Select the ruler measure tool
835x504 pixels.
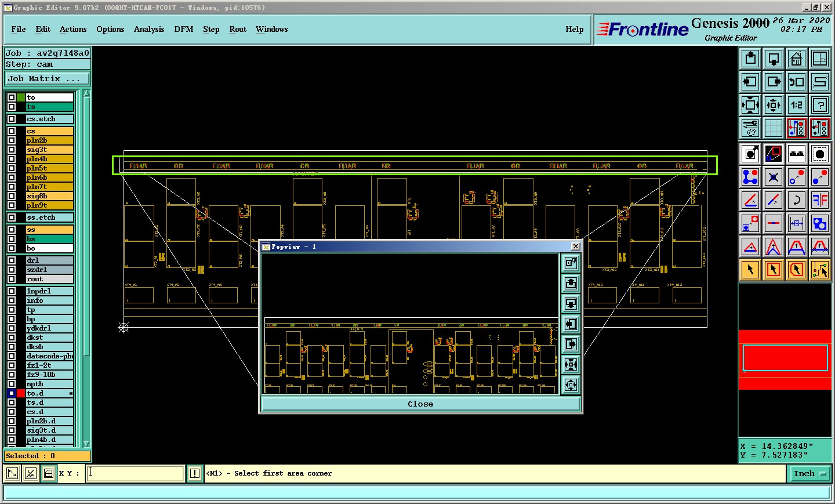[797, 154]
